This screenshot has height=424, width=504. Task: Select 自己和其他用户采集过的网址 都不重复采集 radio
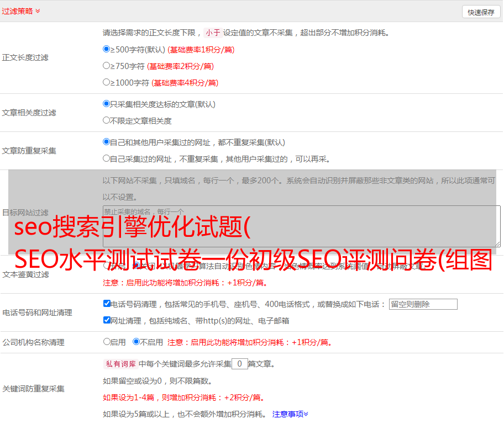coord(106,142)
